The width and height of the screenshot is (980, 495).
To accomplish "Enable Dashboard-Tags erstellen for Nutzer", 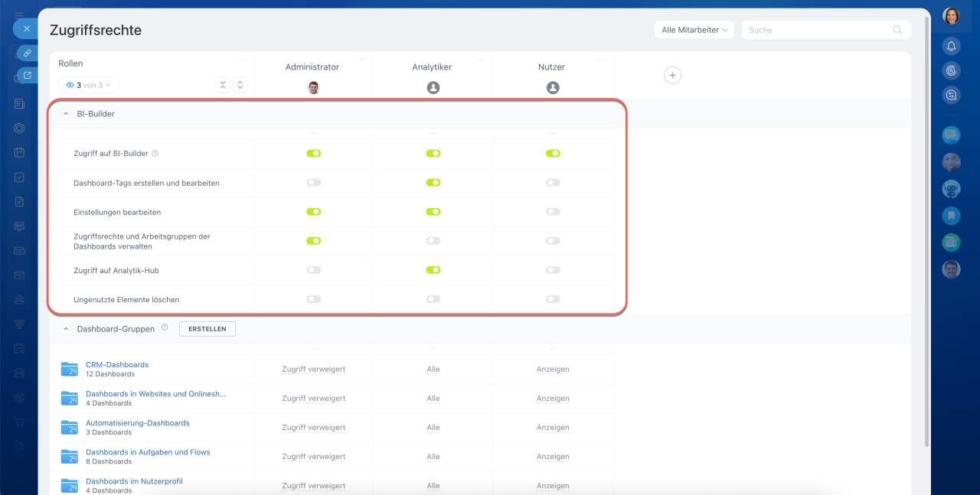I will [x=553, y=183].
